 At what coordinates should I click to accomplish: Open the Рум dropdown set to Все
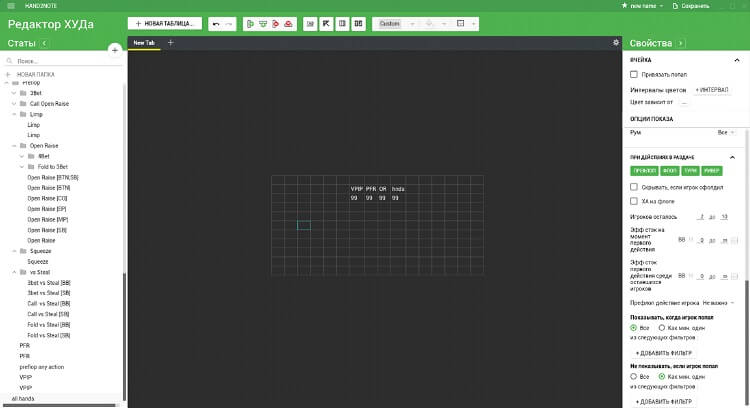[x=725, y=132]
